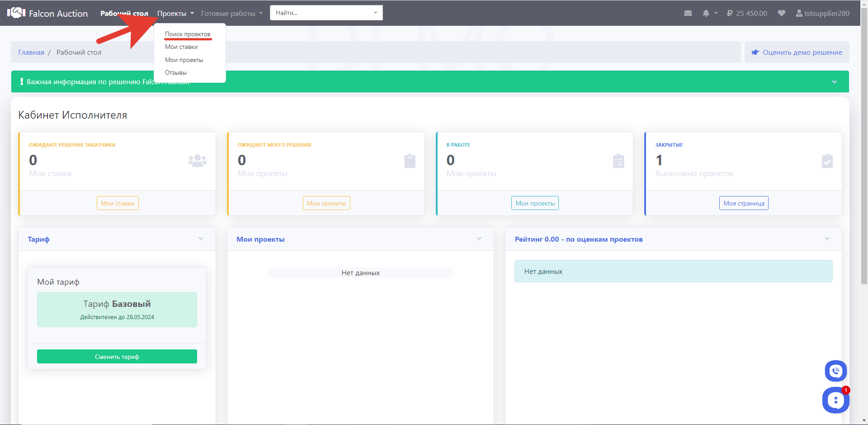The width and height of the screenshot is (868, 425).
Task: Open the tstsupplier280 user profile menu
Action: click(x=822, y=13)
